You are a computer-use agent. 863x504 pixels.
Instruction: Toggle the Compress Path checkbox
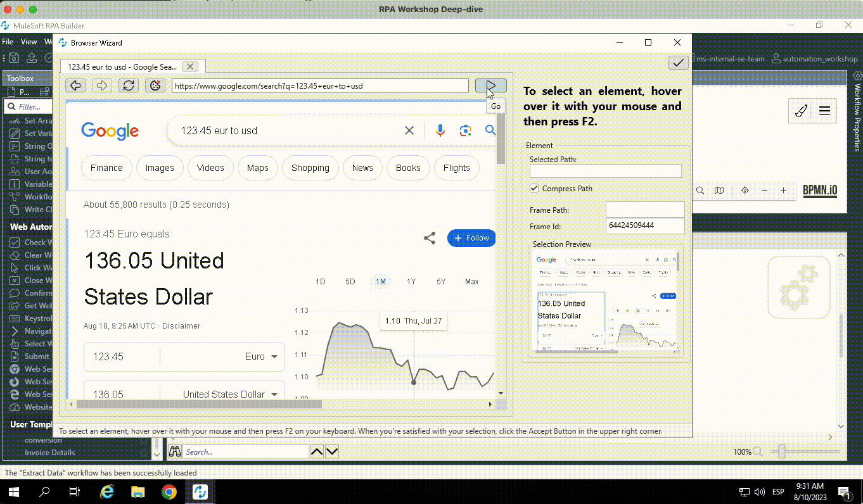pos(534,189)
